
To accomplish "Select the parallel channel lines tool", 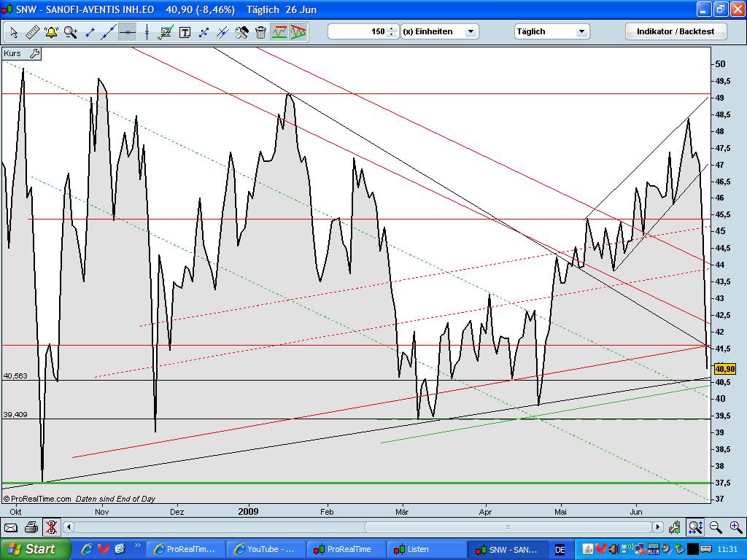I will pos(223,32).
